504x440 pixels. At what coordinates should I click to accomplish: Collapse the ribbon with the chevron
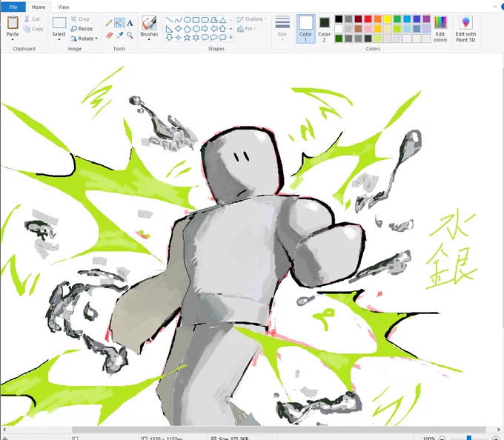(495, 7)
